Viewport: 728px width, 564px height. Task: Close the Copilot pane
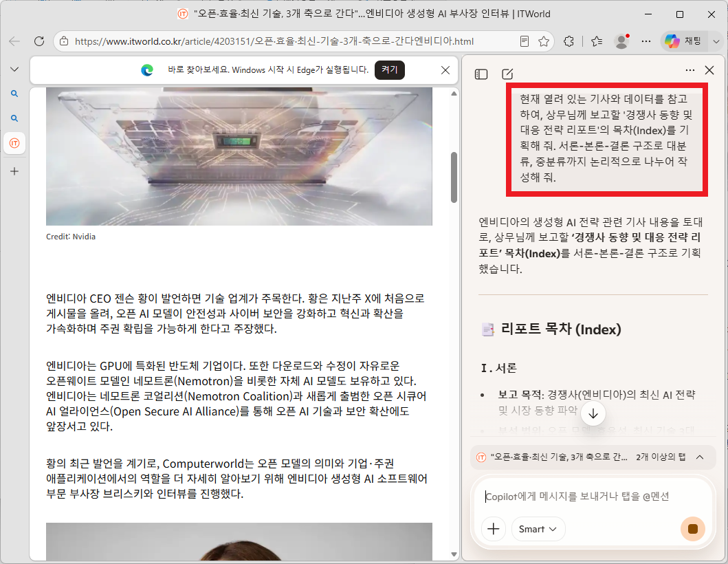709,70
